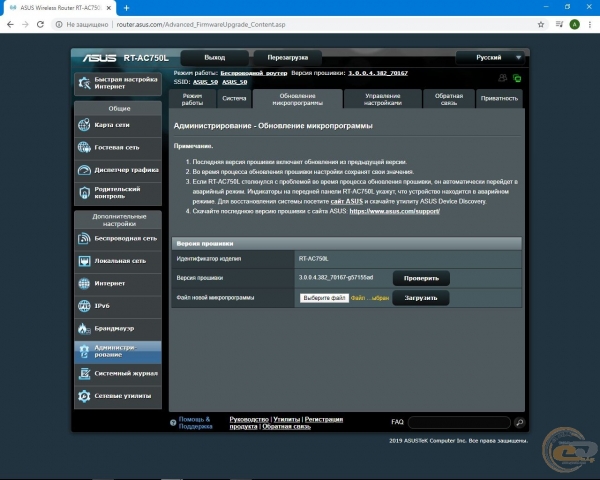Click Выберите файл choose file button
Image resolution: width=600 pixels, height=480 pixels.
[x=324, y=298]
